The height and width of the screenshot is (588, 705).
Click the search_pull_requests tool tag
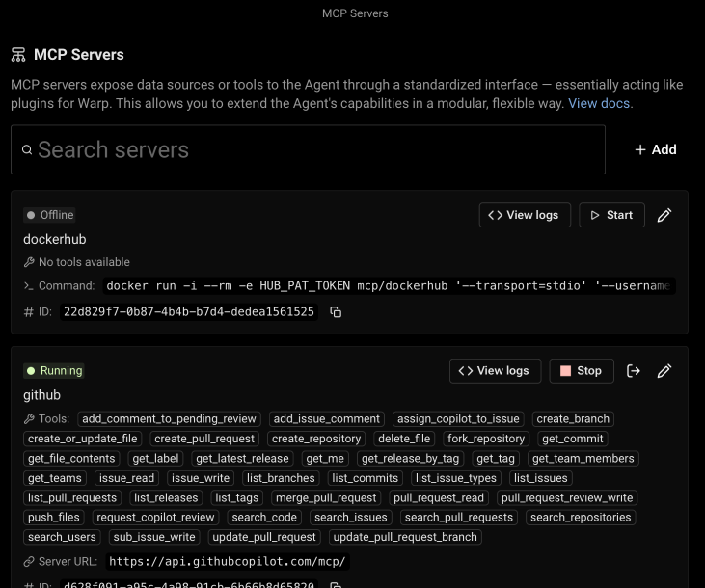click(459, 518)
